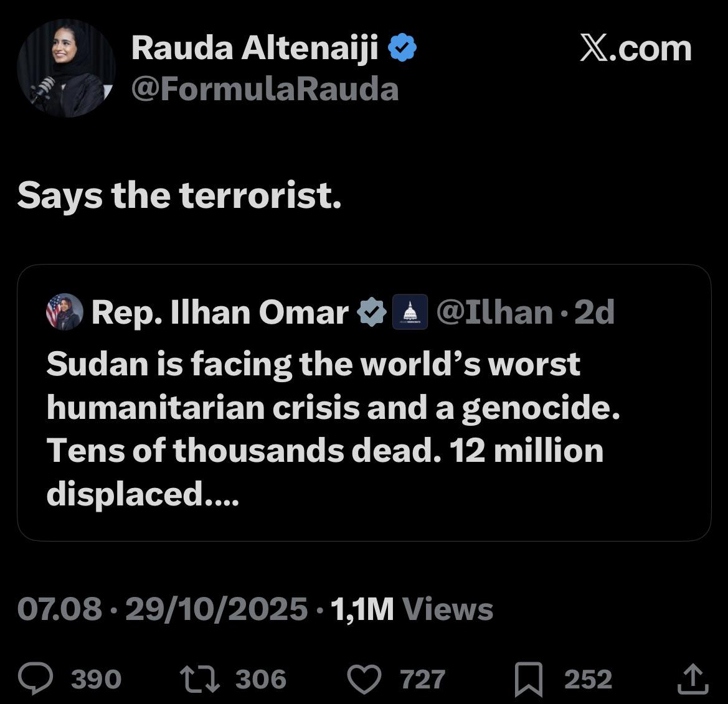Click the Rauda Altenaiji display name
Screen dimensions: 728x704
(x=255, y=48)
